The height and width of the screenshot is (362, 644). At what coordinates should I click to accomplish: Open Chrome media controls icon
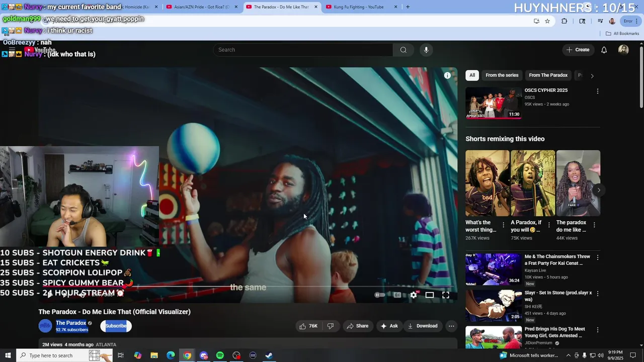(600, 21)
